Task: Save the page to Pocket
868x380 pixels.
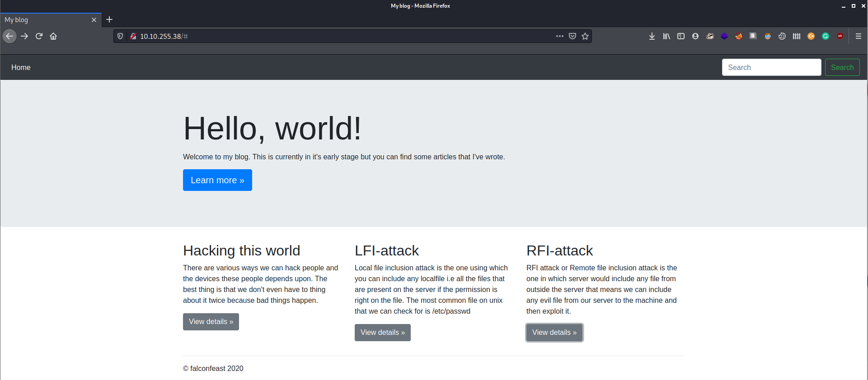Action: point(572,36)
